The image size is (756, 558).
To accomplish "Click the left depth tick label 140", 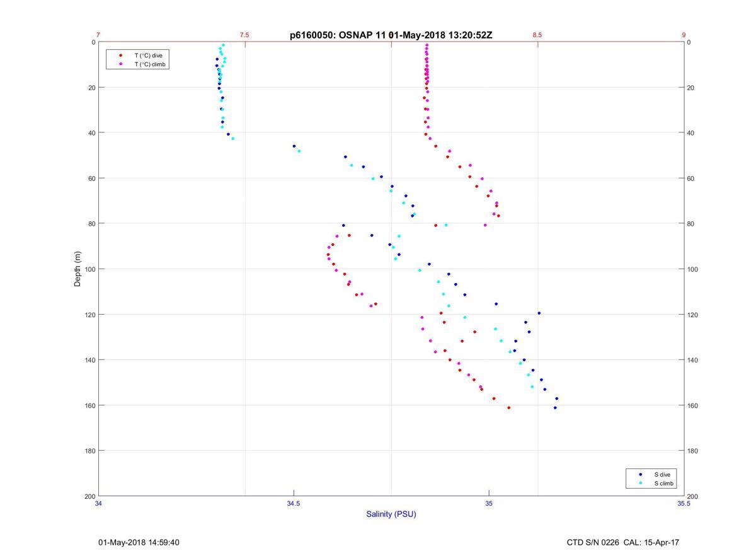I will 89,360.
